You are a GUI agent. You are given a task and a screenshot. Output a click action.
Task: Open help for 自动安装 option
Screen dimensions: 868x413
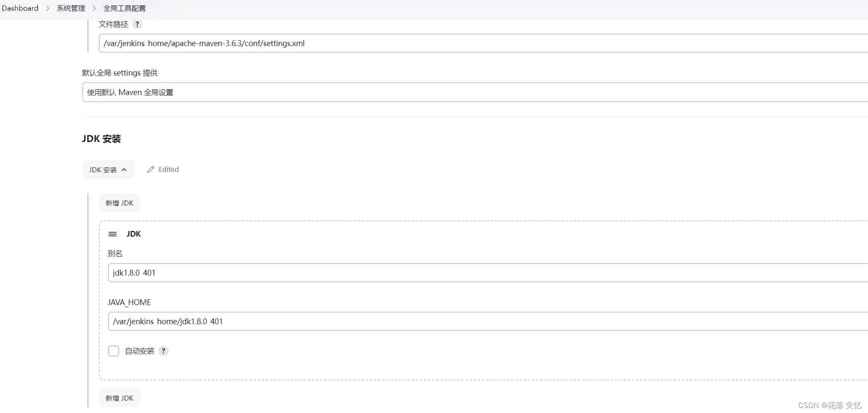click(x=163, y=351)
